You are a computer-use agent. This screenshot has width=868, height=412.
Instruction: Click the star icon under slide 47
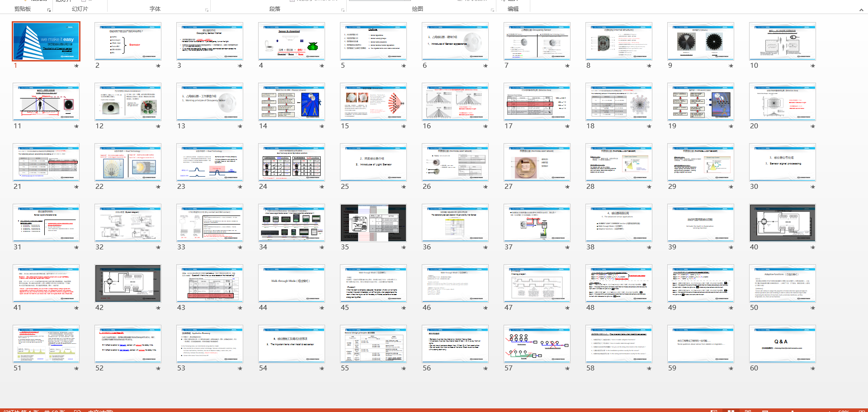click(x=567, y=308)
